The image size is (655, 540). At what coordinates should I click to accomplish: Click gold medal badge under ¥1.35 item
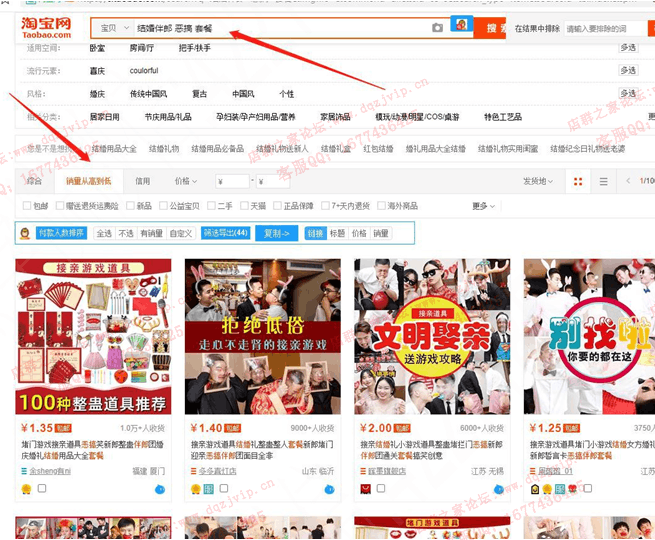pos(26,489)
